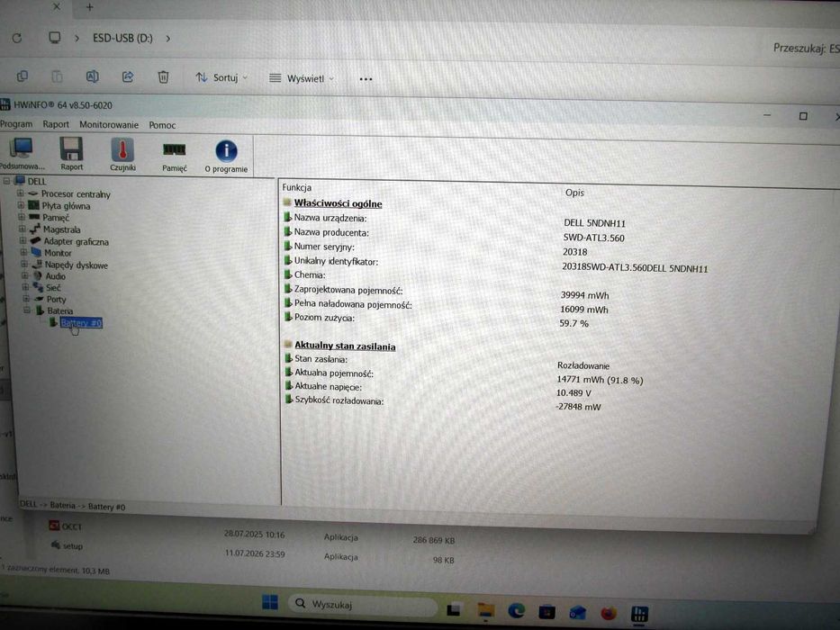Open a new Explorer tab with plus
The height and width of the screenshot is (630, 840).
click(x=89, y=7)
